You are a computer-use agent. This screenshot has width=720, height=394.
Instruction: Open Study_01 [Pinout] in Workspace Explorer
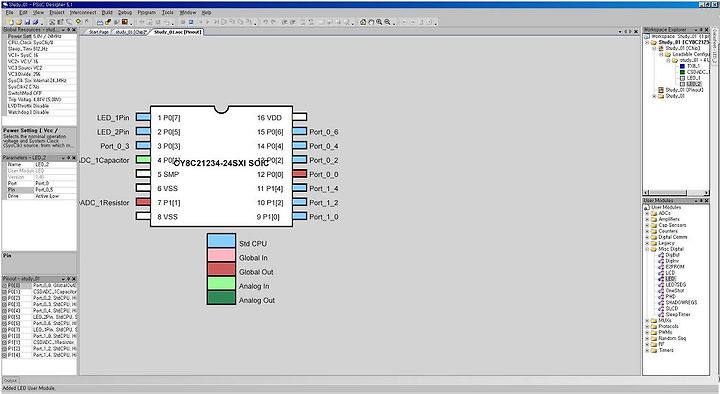[x=684, y=90]
